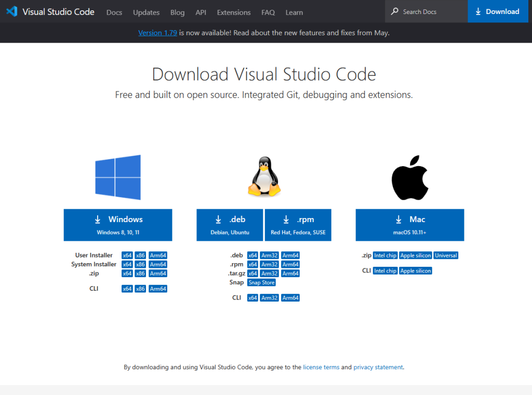
Task: Pick Windows User Installer x64 badge
Action: click(127, 255)
